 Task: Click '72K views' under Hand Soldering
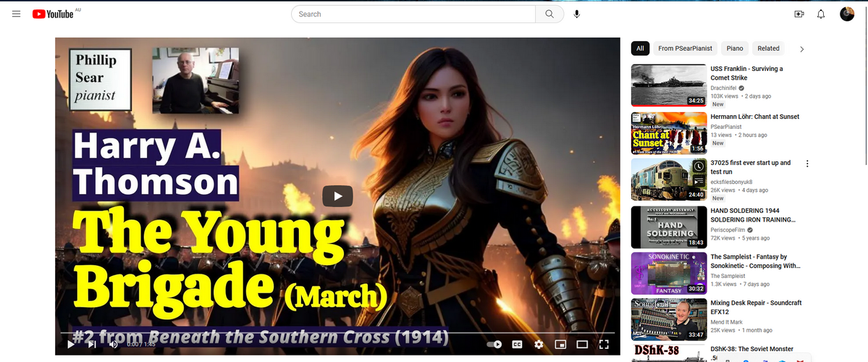pos(722,238)
